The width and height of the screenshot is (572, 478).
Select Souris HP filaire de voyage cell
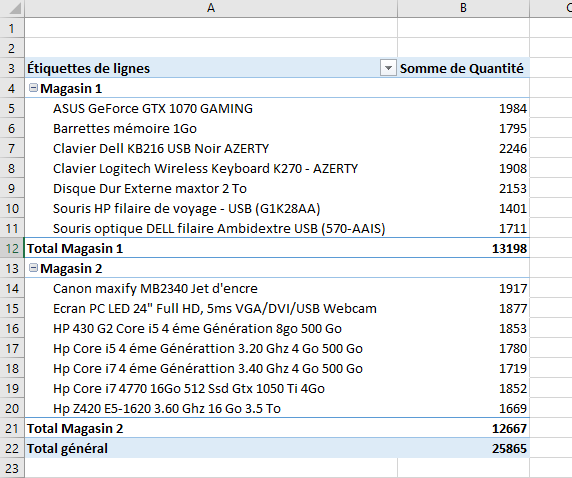(x=211, y=208)
